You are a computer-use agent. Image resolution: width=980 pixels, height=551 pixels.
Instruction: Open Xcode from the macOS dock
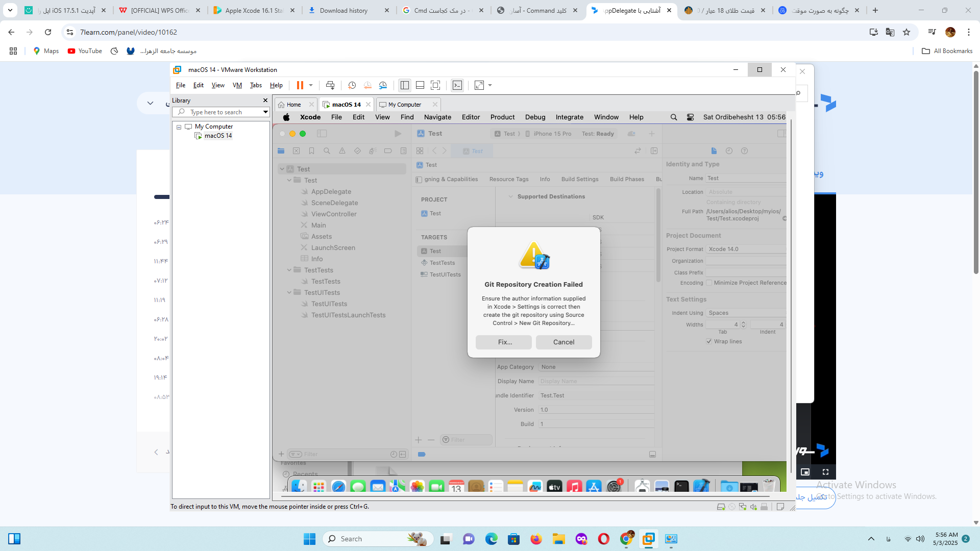pyautogui.click(x=702, y=487)
